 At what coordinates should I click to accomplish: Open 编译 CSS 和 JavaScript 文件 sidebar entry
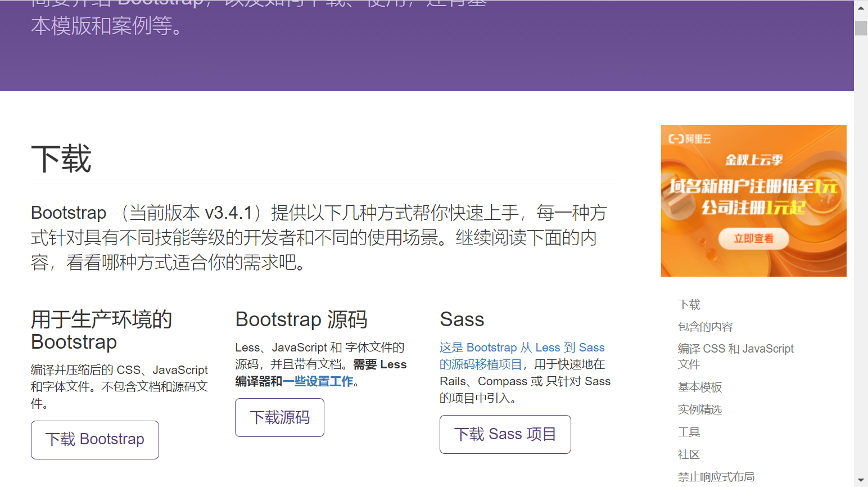click(x=735, y=349)
